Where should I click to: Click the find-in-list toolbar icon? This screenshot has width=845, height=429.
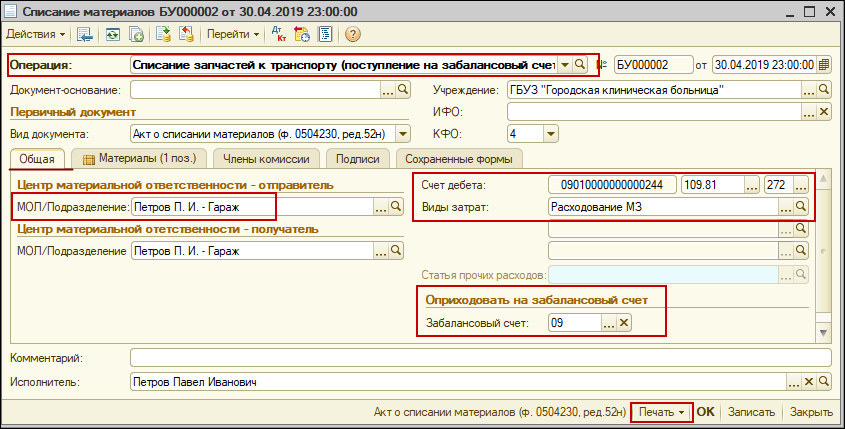click(85, 34)
